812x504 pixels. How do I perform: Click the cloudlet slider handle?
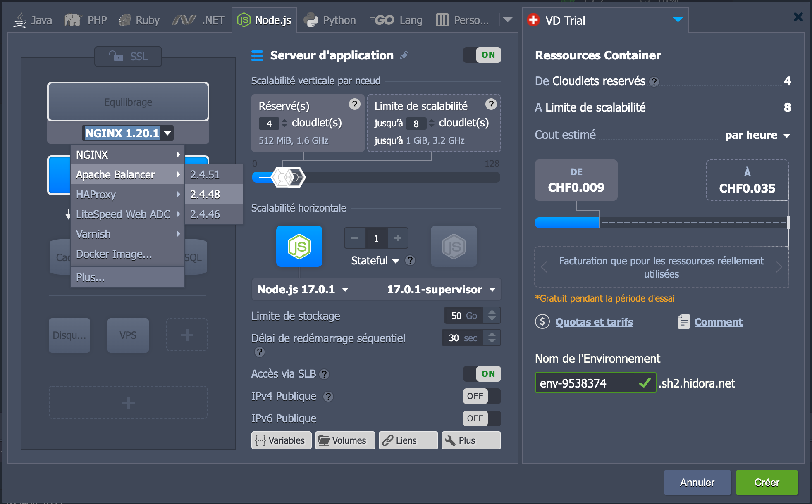click(x=288, y=177)
